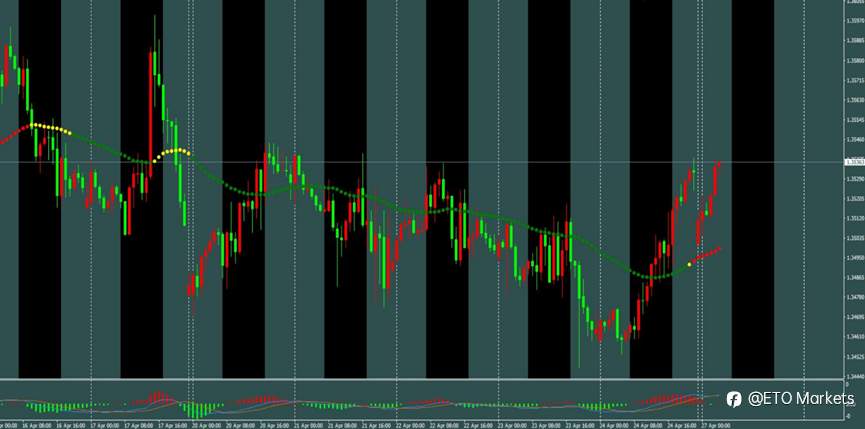Click the 21 Apr 00:00 time label
This screenshot has width=865, height=429.
click(309, 425)
